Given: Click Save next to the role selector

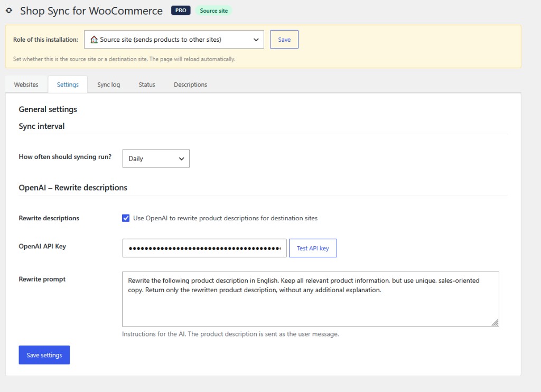Looking at the screenshot, I should 284,39.
